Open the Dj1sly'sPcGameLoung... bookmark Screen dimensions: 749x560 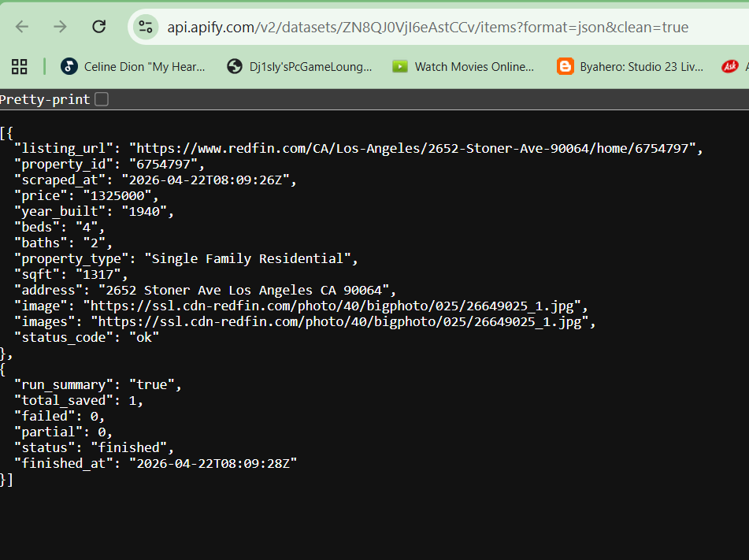coord(299,66)
